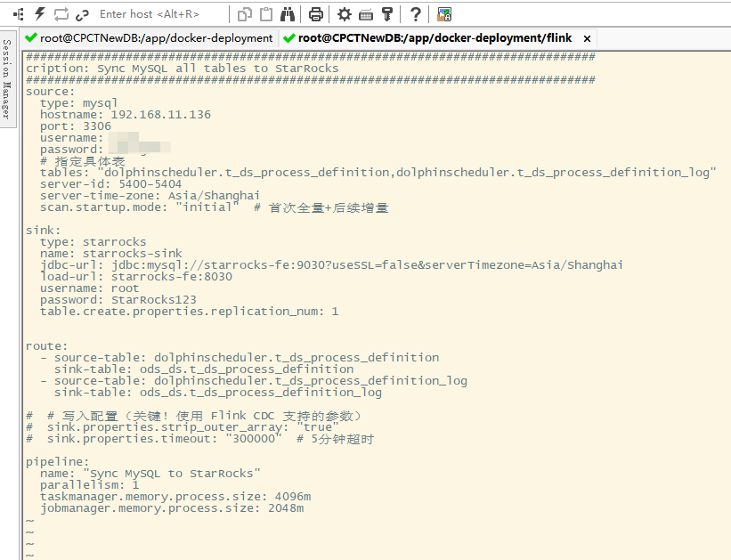The width and height of the screenshot is (731, 560).
Task: Click the Copy icon in toolbar
Action: click(x=245, y=14)
